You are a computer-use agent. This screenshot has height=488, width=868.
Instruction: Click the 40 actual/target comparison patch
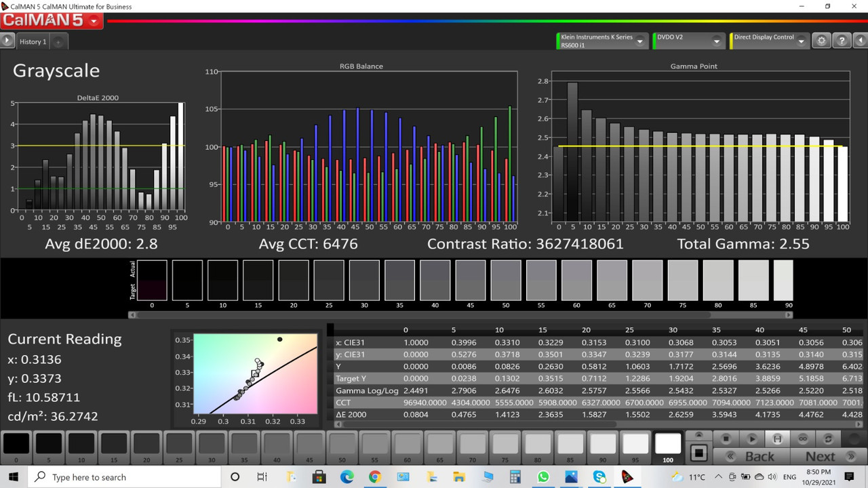point(435,280)
